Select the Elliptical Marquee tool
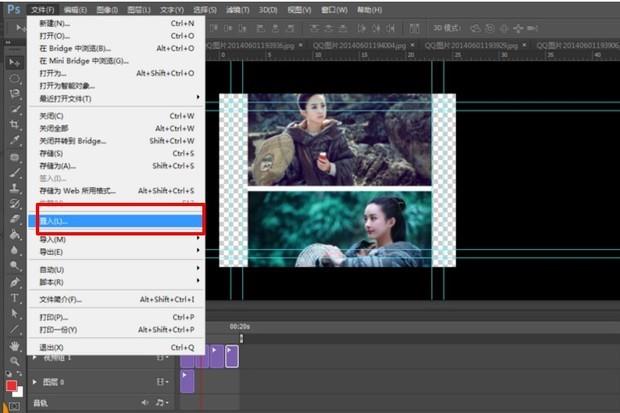Image resolution: width=620 pixels, height=413 pixels. (x=14, y=78)
